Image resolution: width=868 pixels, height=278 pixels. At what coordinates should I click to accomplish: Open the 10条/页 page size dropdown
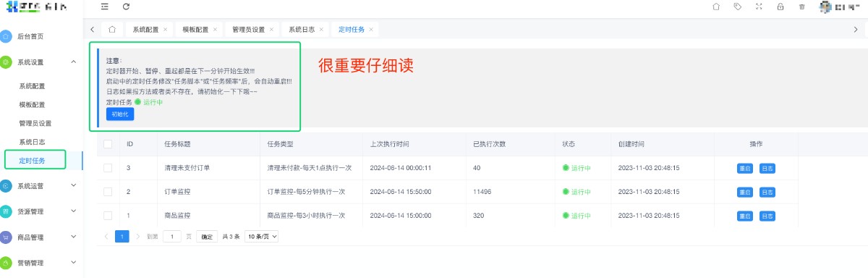pos(262,236)
